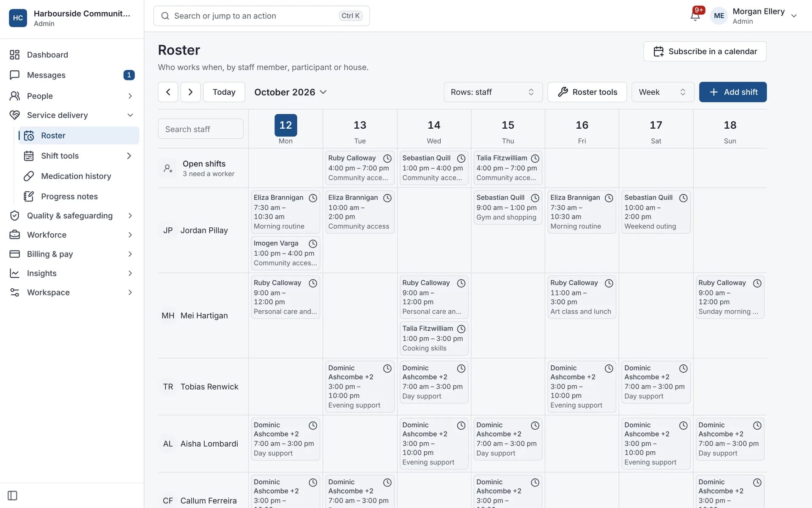Open Progress notes page

[x=79, y=196]
